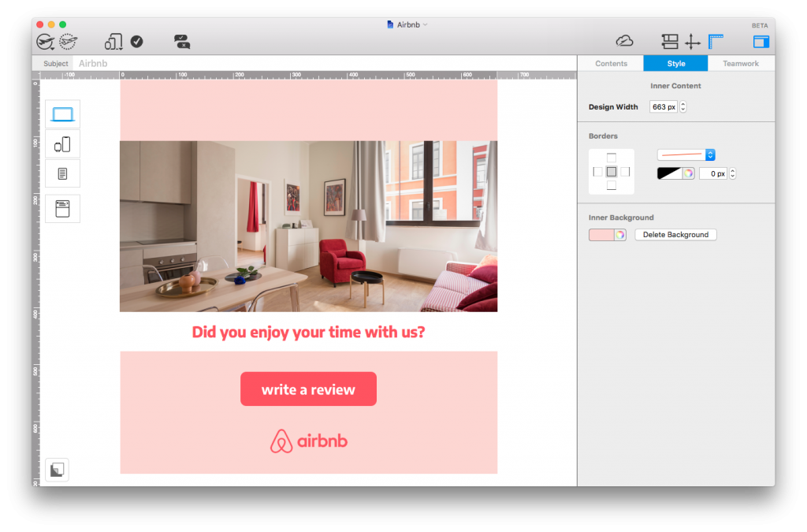The image size is (807, 532).
Task: Select the right border toggle
Action: [625, 172]
